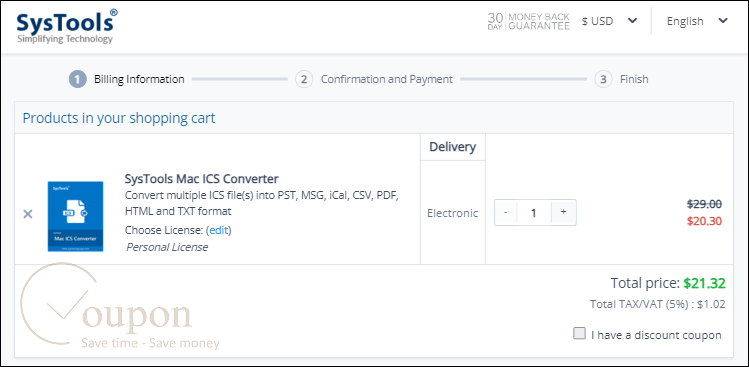The height and width of the screenshot is (367, 749).
Task: Click the product description mentioning PST, MSG, iCal
Action: (x=261, y=203)
